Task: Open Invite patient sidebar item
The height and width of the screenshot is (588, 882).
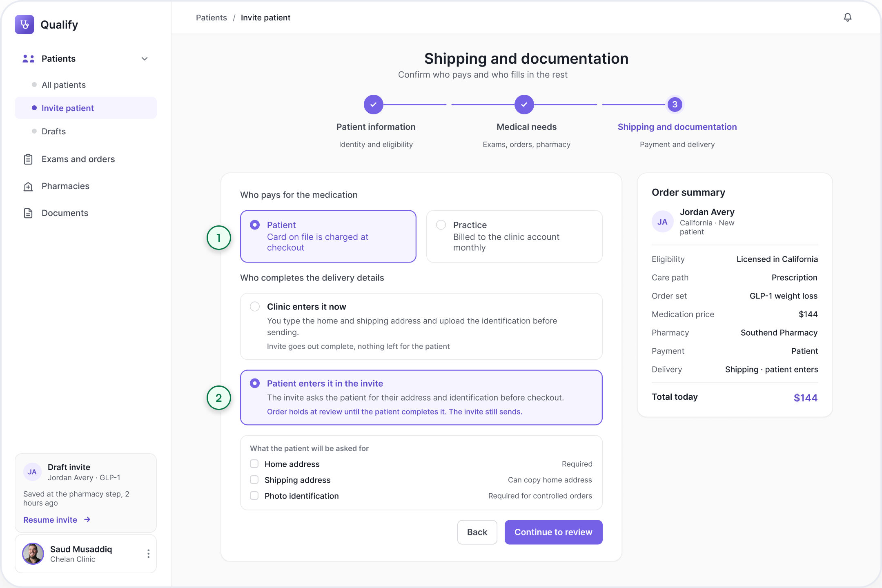Action: pyautogui.click(x=86, y=108)
